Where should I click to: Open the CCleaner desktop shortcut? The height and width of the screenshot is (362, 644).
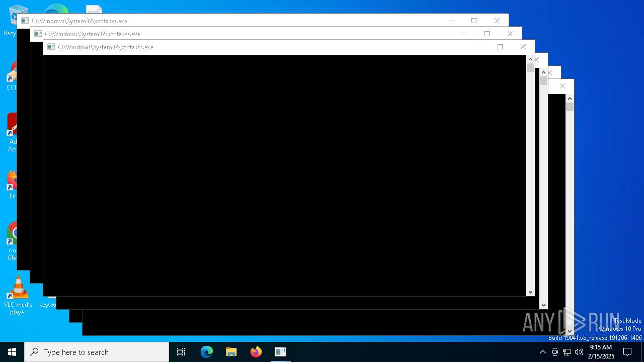[x=12, y=76]
